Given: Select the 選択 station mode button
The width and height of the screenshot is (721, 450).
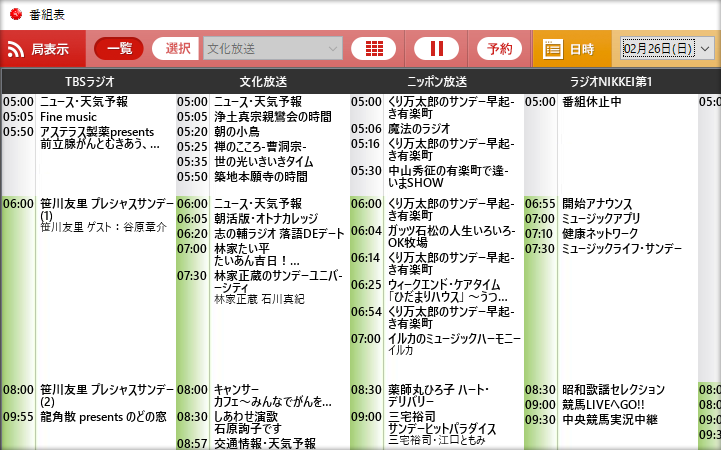Looking at the screenshot, I should [175, 48].
